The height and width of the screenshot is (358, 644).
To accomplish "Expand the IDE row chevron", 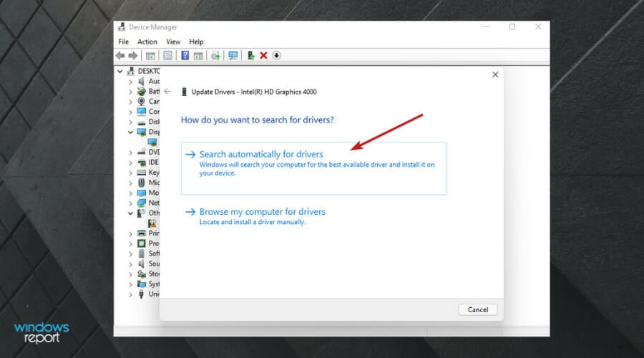I will pos(131,163).
